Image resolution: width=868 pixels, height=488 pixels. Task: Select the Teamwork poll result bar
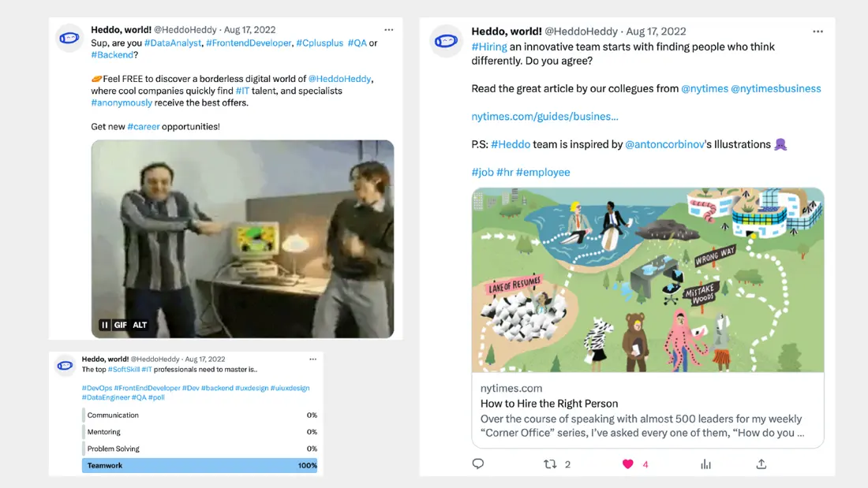tap(200, 465)
